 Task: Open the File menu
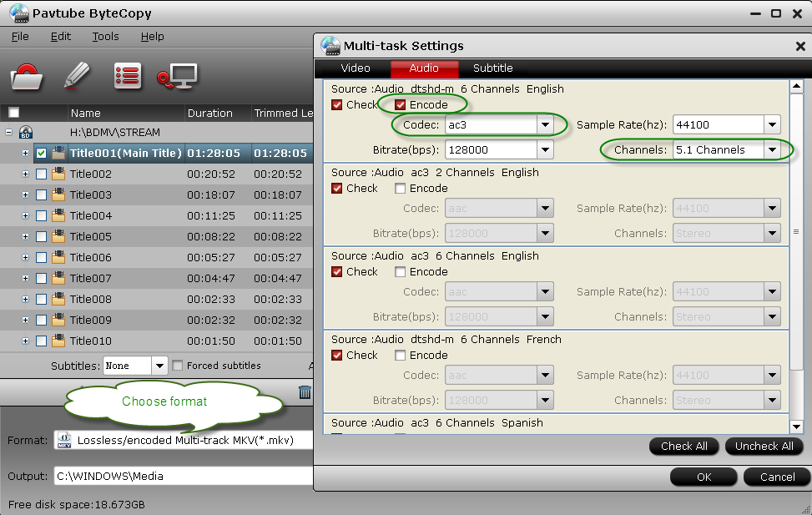[x=20, y=36]
